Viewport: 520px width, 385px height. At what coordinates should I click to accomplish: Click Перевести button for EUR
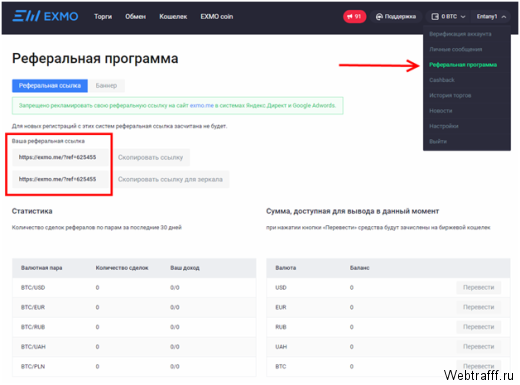coord(478,307)
